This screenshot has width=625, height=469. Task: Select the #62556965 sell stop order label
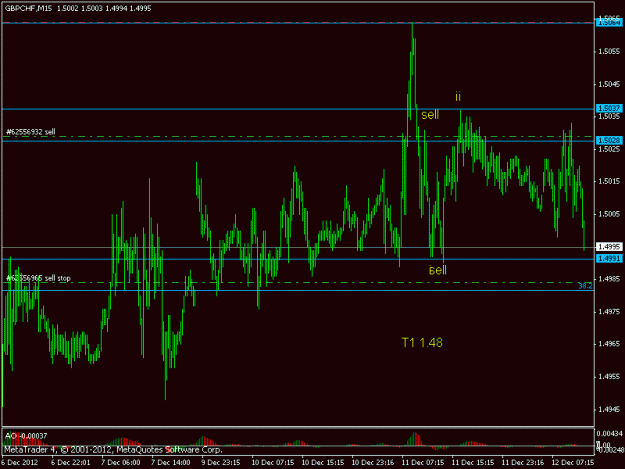(38, 278)
